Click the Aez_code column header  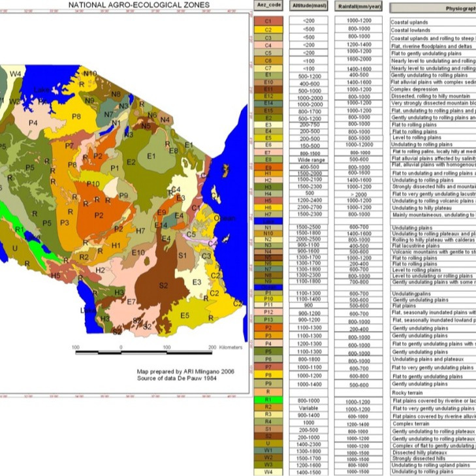(x=268, y=7)
